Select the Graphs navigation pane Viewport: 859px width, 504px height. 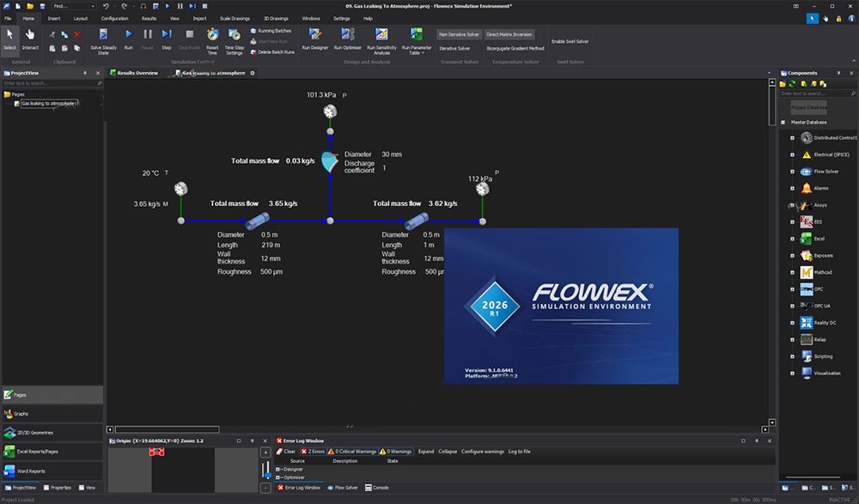click(52, 414)
